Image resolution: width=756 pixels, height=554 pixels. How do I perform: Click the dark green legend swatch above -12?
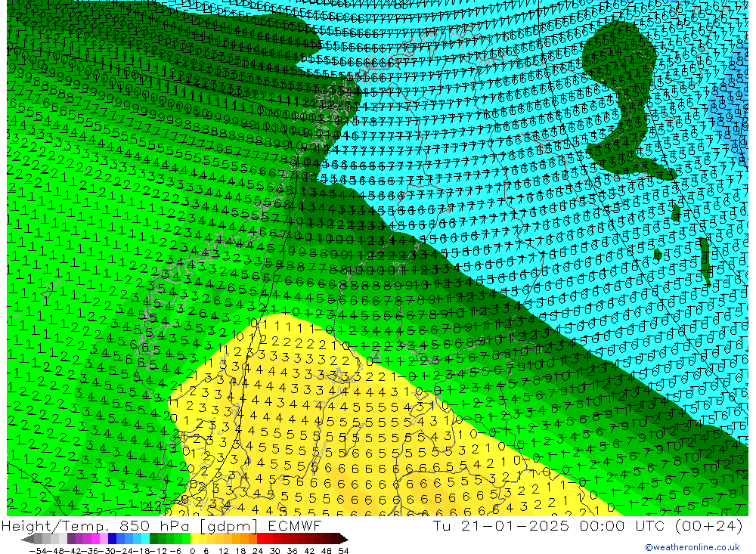[153, 539]
